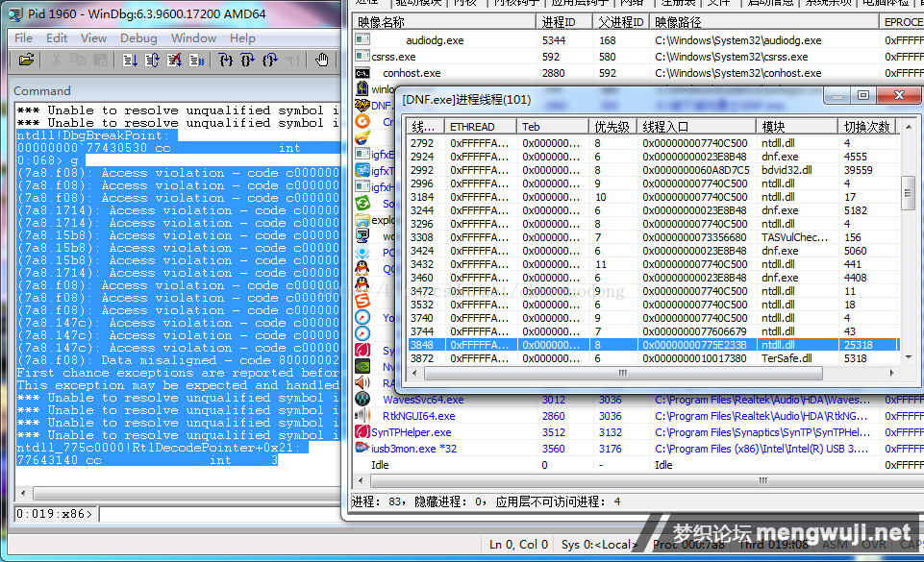Click the Step Into toolbar icon
The height and width of the screenshot is (562, 924).
(x=225, y=60)
